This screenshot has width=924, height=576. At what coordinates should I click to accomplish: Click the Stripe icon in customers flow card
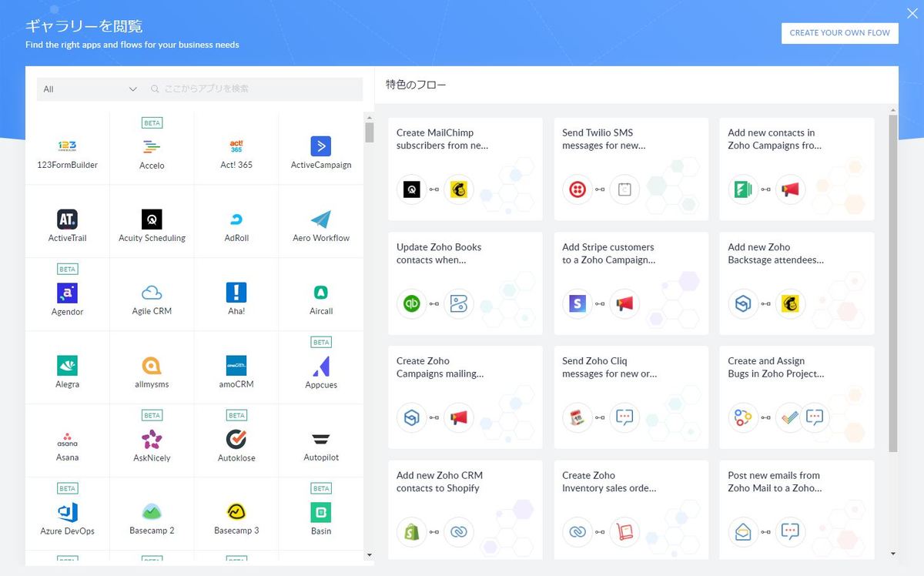pyautogui.click(x=577, y=303)
